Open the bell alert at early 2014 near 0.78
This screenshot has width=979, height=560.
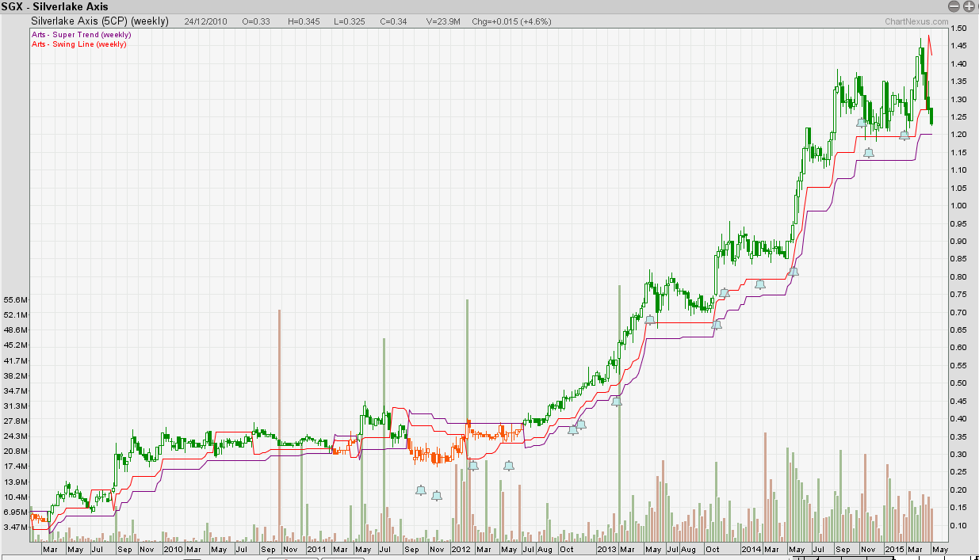tap(760, 284)
